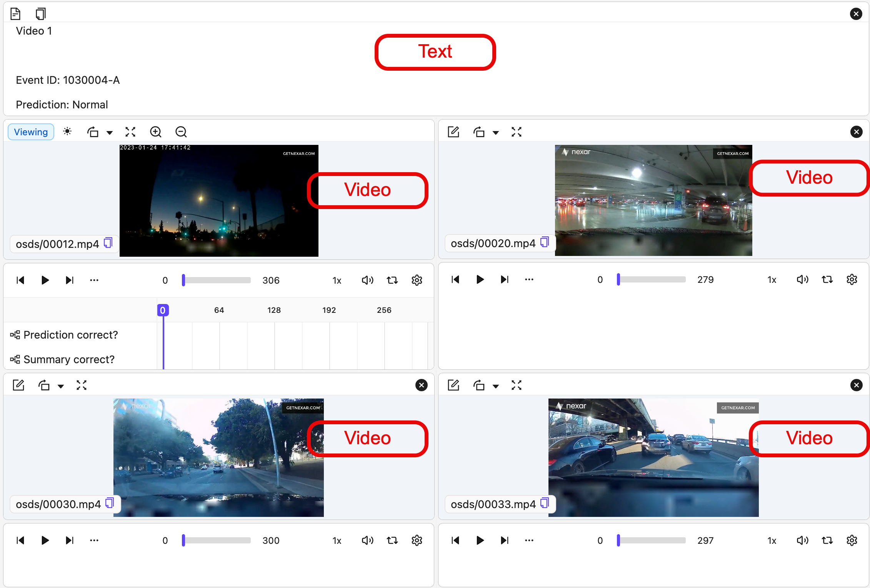Click the edit icon on the osds/00030.mp4 panel
The height and width of the screenshot is (588, 870).
point(18,385)
